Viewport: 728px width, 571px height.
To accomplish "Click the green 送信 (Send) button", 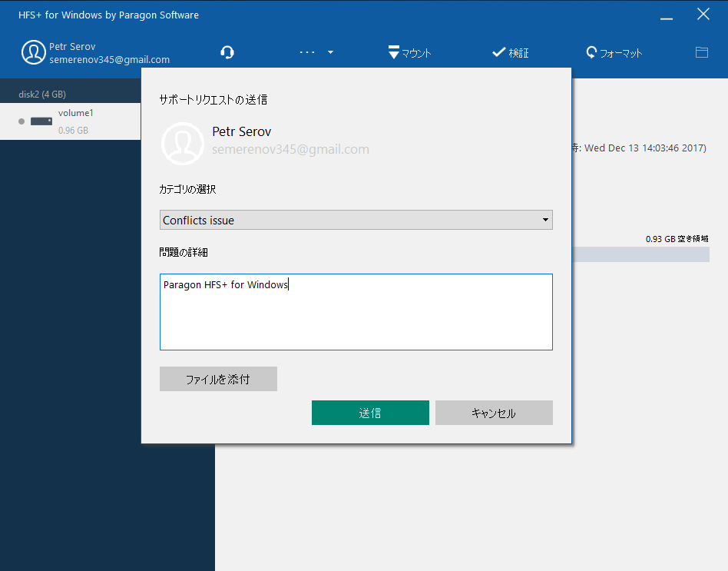I will click(370, 413).
